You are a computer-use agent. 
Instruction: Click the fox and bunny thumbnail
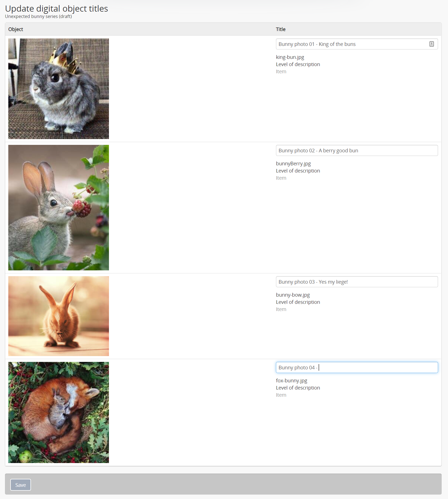click(x=59, y=412)
